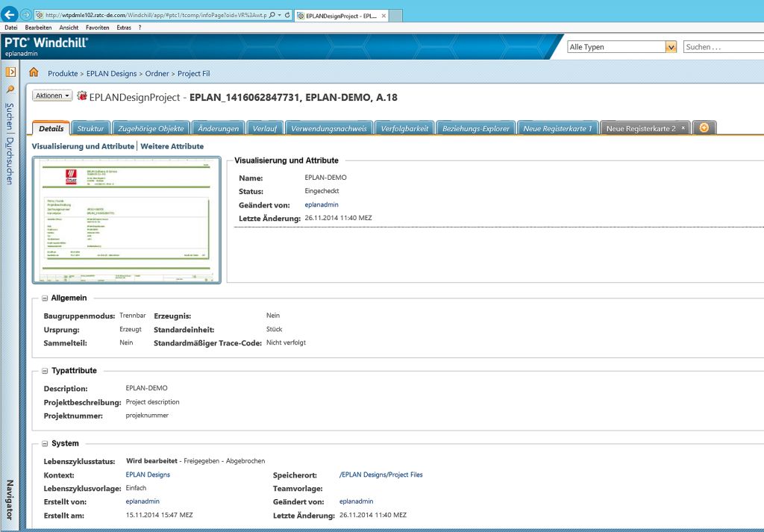Switch to the Verfolgbarkeit tab
This screenshot has width=764, height=532.
pos(404,128)
